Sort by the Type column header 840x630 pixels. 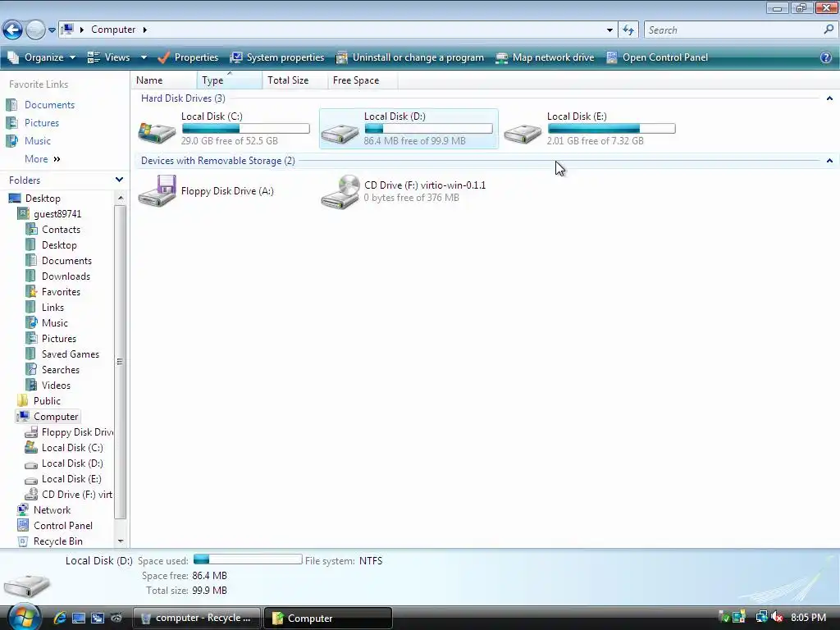(x=230, y=80)
